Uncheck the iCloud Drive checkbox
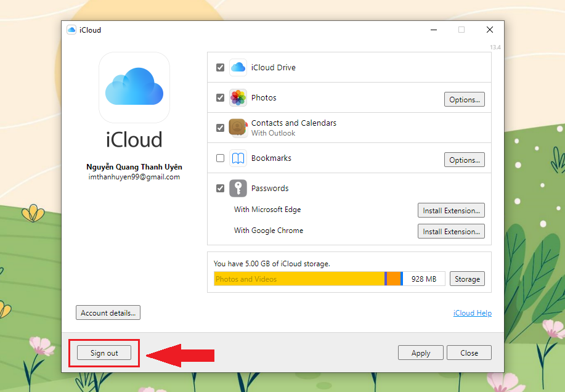Image resolution: width=565 pixels, height=392 pixels. point(220,67)
